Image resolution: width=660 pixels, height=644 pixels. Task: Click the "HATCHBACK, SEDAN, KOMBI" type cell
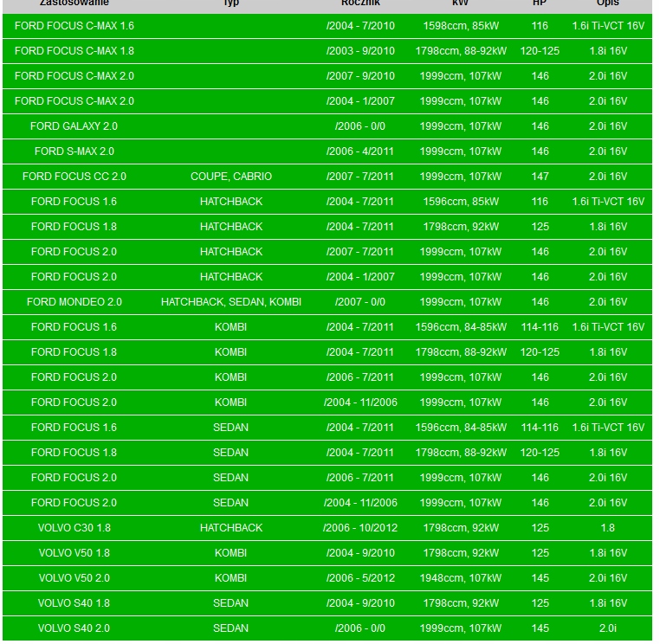tap(231, 302)
